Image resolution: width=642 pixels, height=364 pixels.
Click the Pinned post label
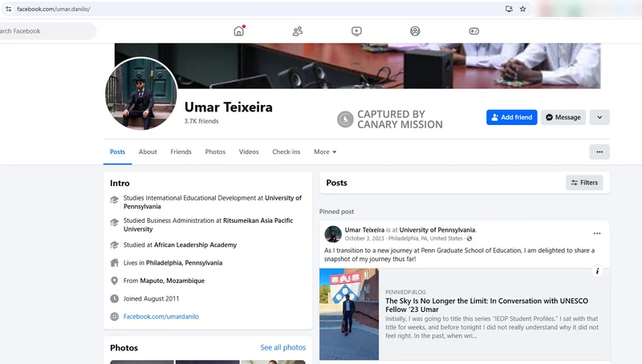point(336,212)
